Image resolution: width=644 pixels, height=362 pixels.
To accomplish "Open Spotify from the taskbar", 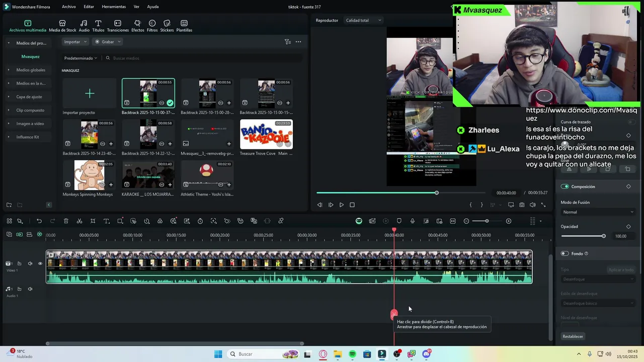I will [352, 354].
